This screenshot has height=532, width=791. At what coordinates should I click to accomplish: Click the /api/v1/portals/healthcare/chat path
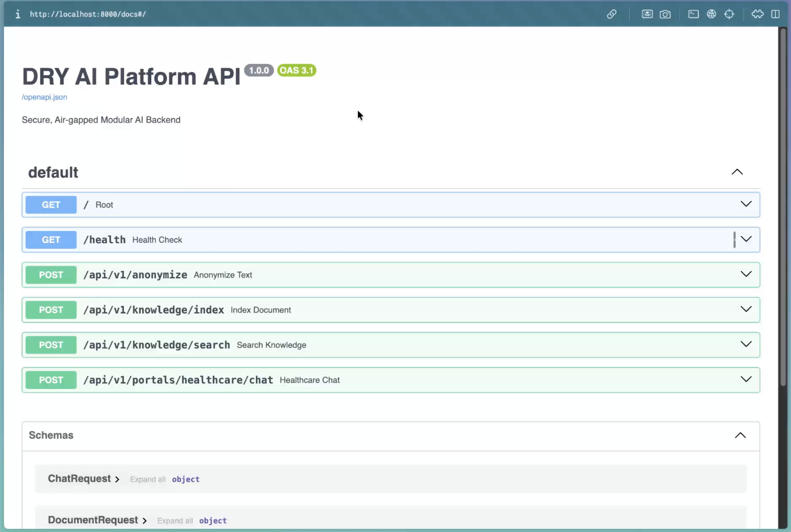pyautogui.click(x=178, y=380)
